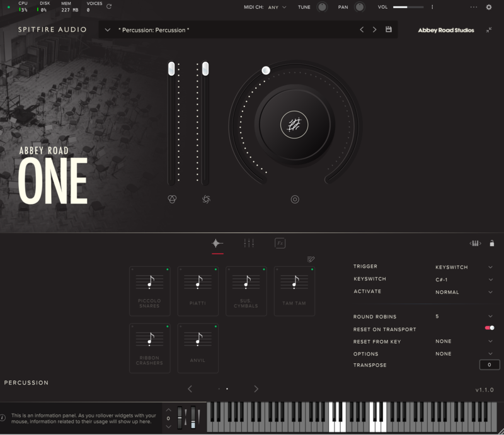Click the TUNE knob
The width and height of the screenshot is (504, 435).
[322, 7]
